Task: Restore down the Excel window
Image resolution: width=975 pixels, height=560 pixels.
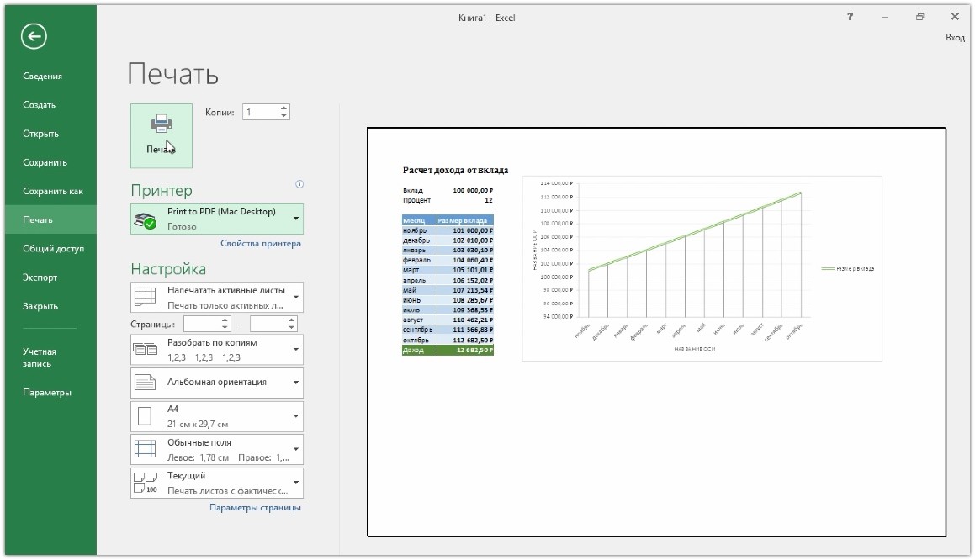Action: 919,17
